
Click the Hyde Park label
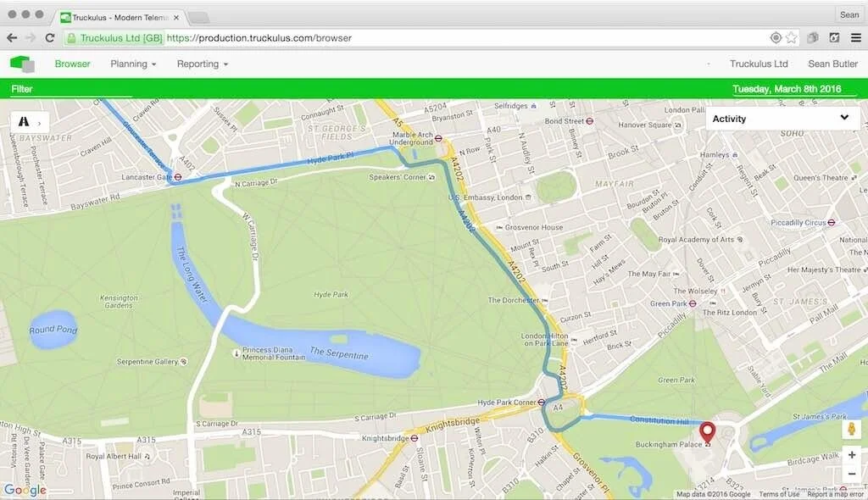pyautogui.click(x=331, y=295)
